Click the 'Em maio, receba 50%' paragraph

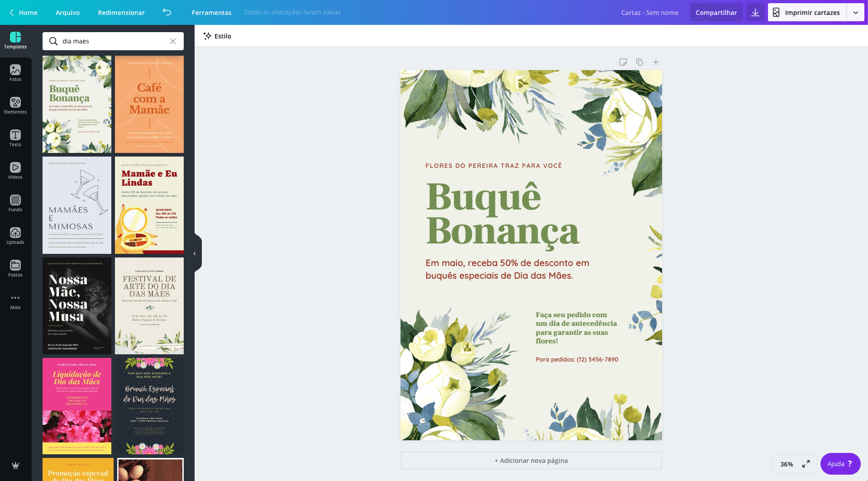coord(507,269)
